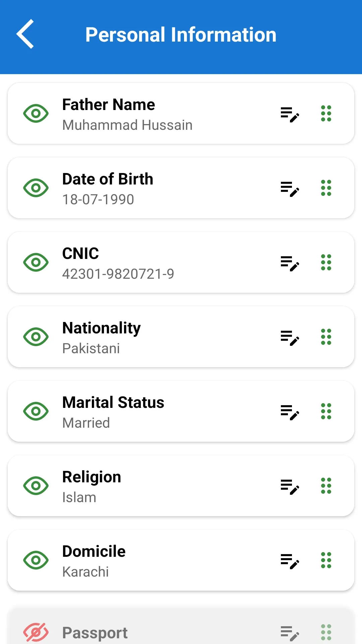
Task: Edit the Nationality entry
Action: [x=290, y=337]
